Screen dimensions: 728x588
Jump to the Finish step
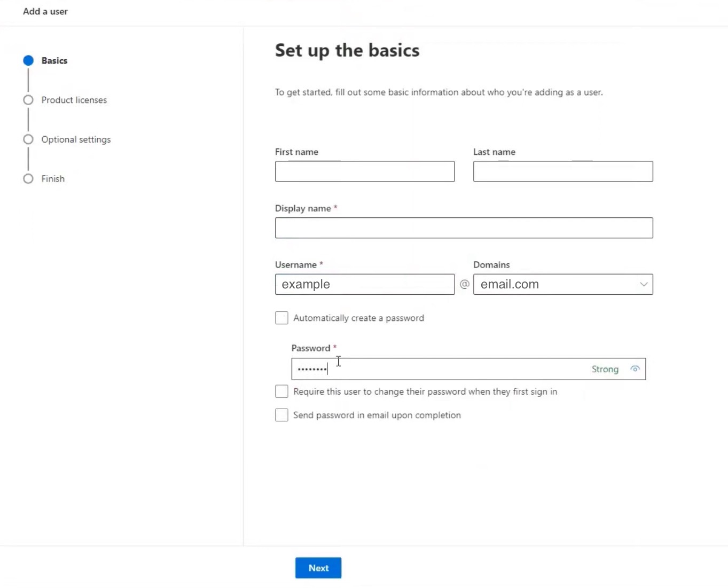pyautogui.click(x=53, y=179)
